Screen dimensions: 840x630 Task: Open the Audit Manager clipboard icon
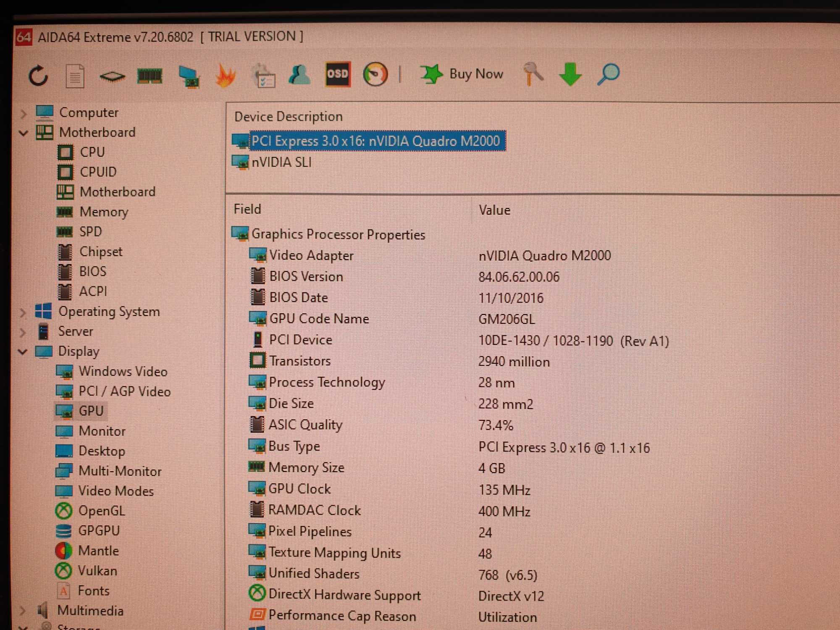[264, 76]
